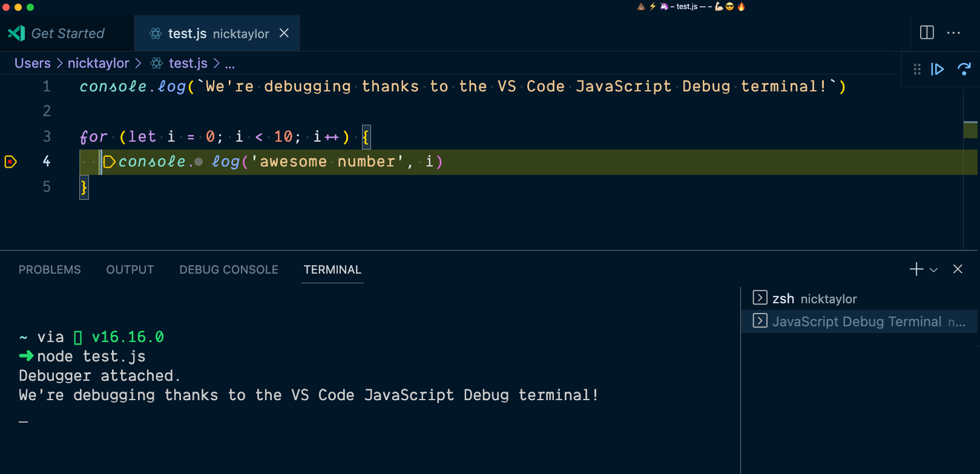Select the TERMINAL panel tab
Image resolution: width=980 pixels, height=474 pixels.
pyautogui.click(x=332, y=269)
